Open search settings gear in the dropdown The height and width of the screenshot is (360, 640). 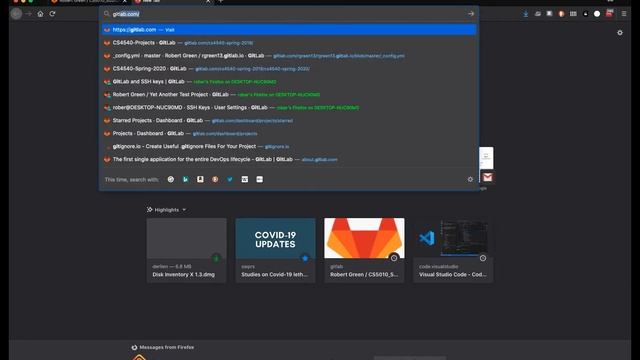(x=470, y=179)
